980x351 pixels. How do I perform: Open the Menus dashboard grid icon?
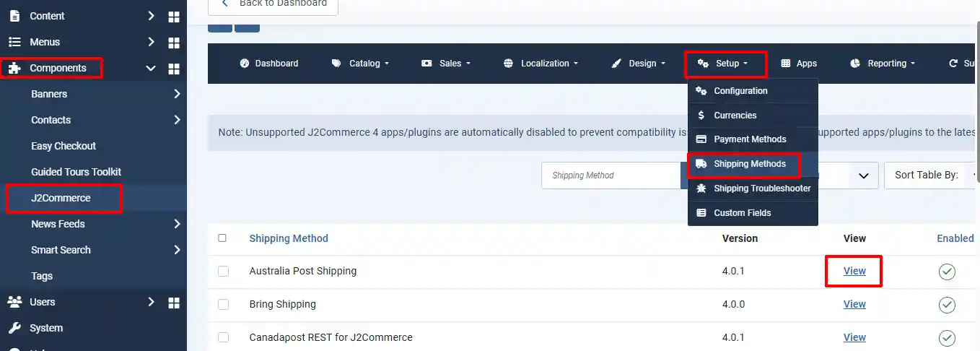(x=173, y=42)
